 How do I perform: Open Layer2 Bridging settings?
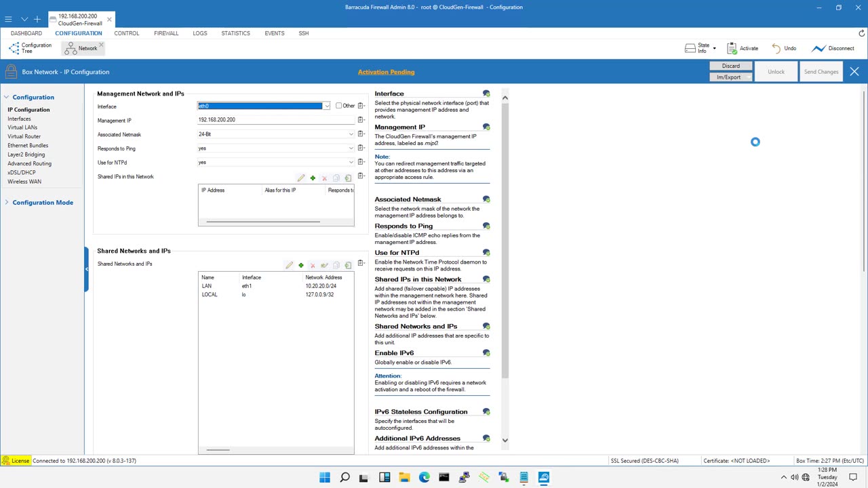tap(26, 155)
